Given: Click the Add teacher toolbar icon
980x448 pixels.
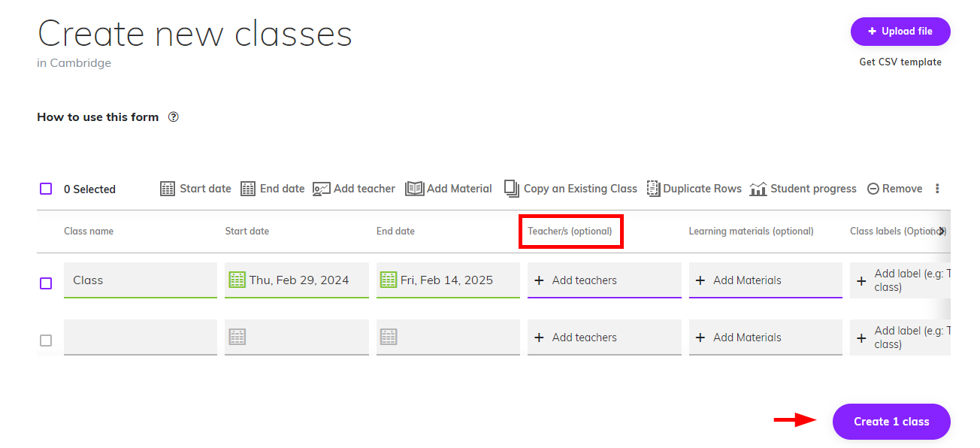Looking at the screenshot, I should pos(322,189).
